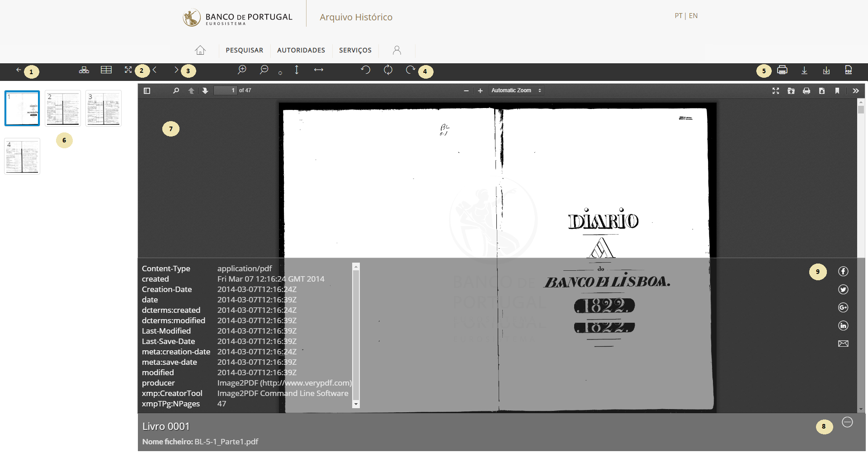Click the metadata list scrollbar down arrow

356,404
